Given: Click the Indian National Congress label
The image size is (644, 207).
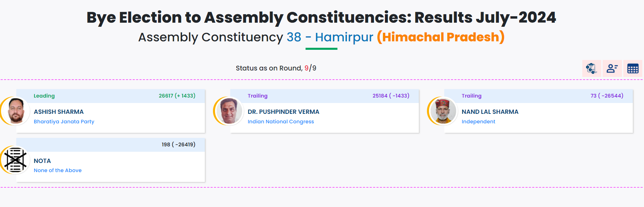Looking at the screenshot, I should pos(281,122).
